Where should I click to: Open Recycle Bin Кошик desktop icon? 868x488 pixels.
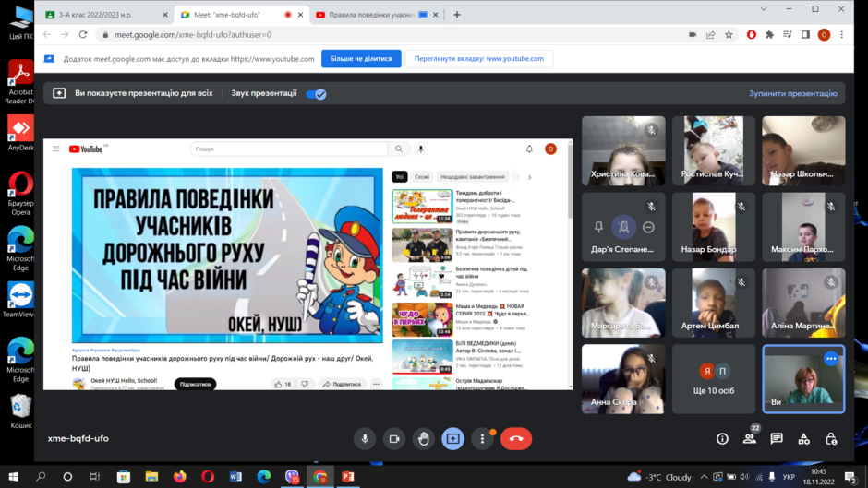pos(20,411)
